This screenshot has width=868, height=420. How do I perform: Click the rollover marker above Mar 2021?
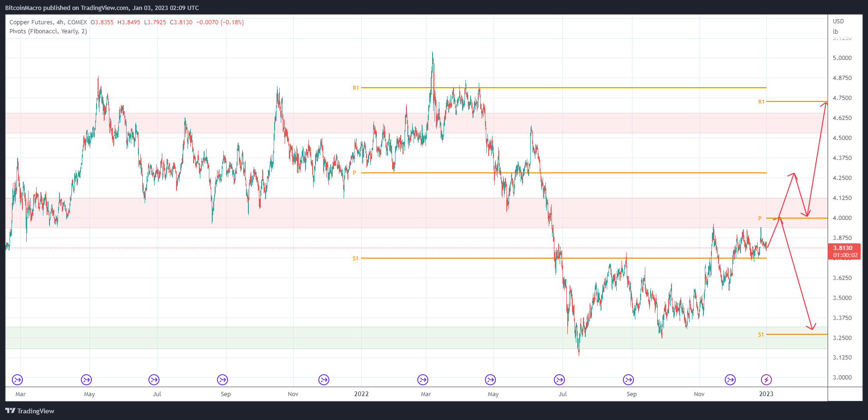tap(17, 380)
